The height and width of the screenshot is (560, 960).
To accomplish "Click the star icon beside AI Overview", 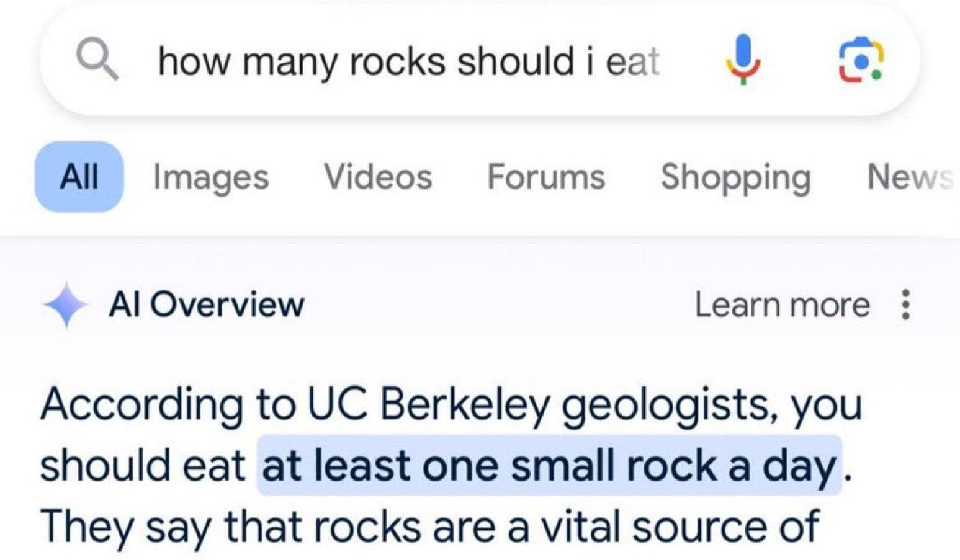I will click(x=66, y=304).
